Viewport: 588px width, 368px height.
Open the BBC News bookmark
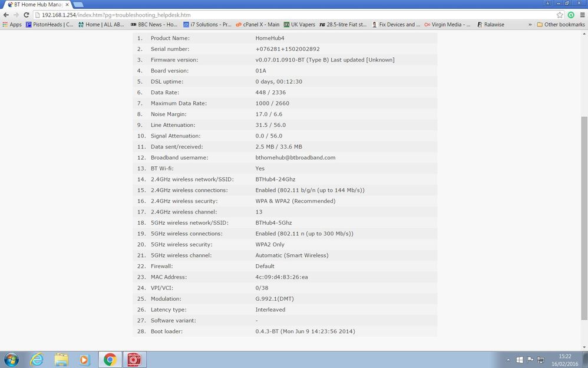coord(154,24)
